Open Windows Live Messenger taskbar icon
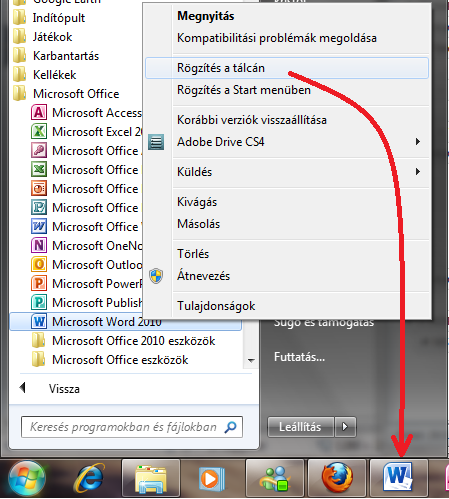The width and height of the screenshot is (449, 499). [274, 479]
